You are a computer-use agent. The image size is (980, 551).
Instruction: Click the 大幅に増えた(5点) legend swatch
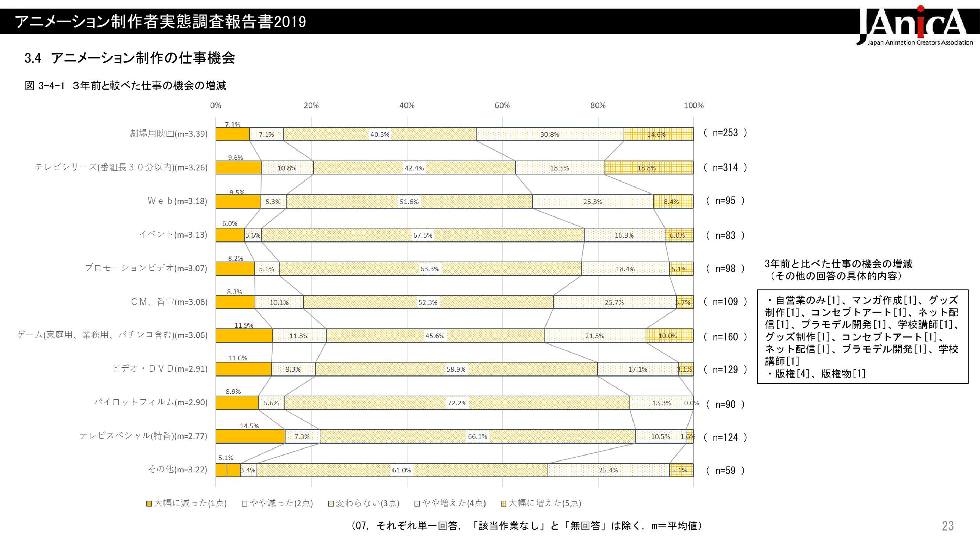pos(503,504)
